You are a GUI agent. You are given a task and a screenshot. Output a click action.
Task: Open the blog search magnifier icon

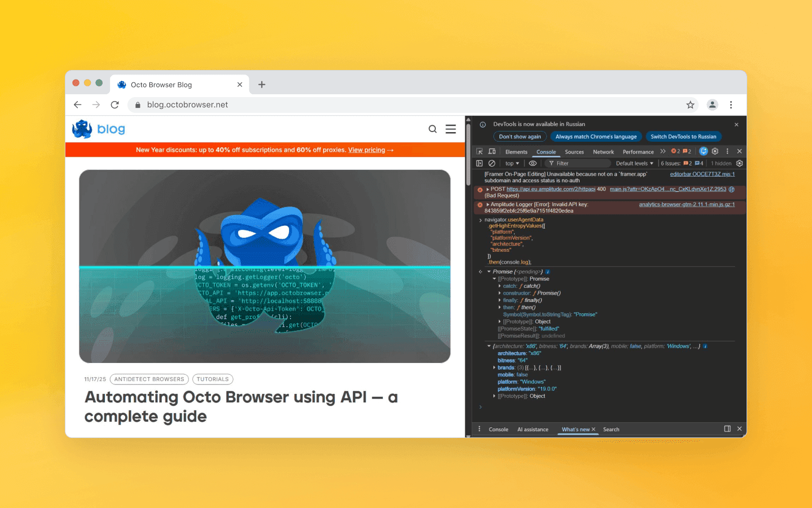pyautogui.click(x=433, y=129)
